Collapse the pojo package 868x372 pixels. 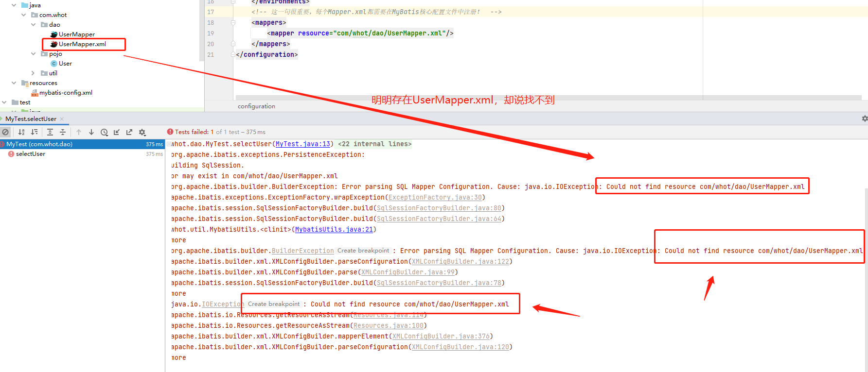(x=33, y=54)
